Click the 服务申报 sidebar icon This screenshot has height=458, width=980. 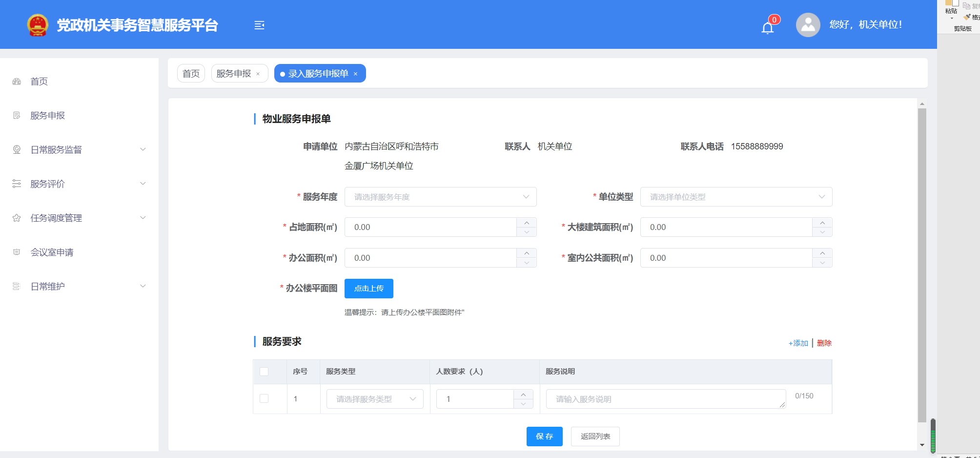[17, 116]
